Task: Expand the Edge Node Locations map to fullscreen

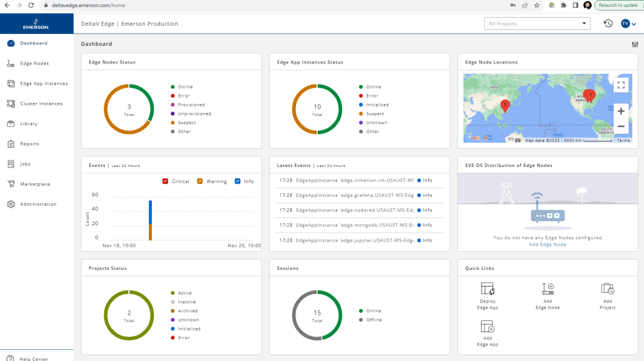Action: point(621,85)
